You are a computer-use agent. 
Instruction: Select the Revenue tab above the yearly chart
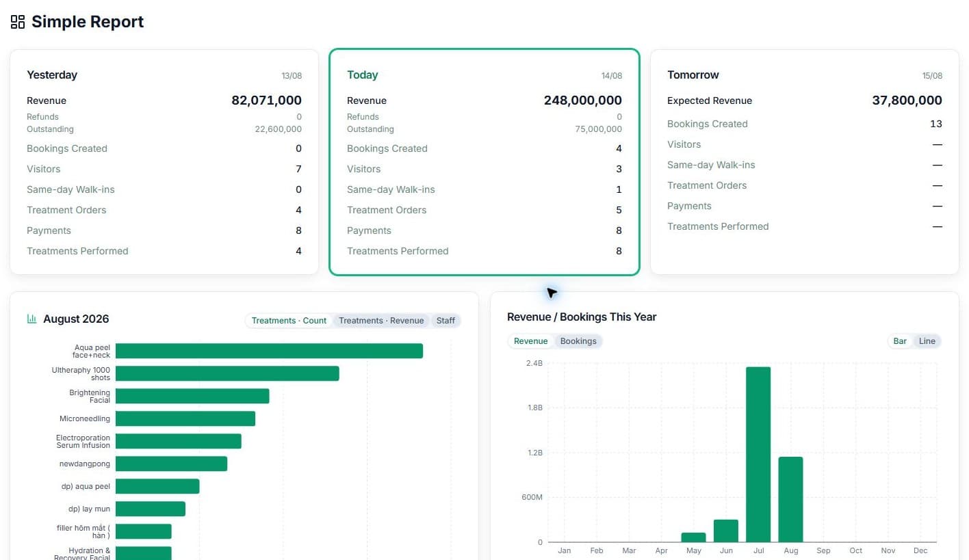tap(531, 341)
